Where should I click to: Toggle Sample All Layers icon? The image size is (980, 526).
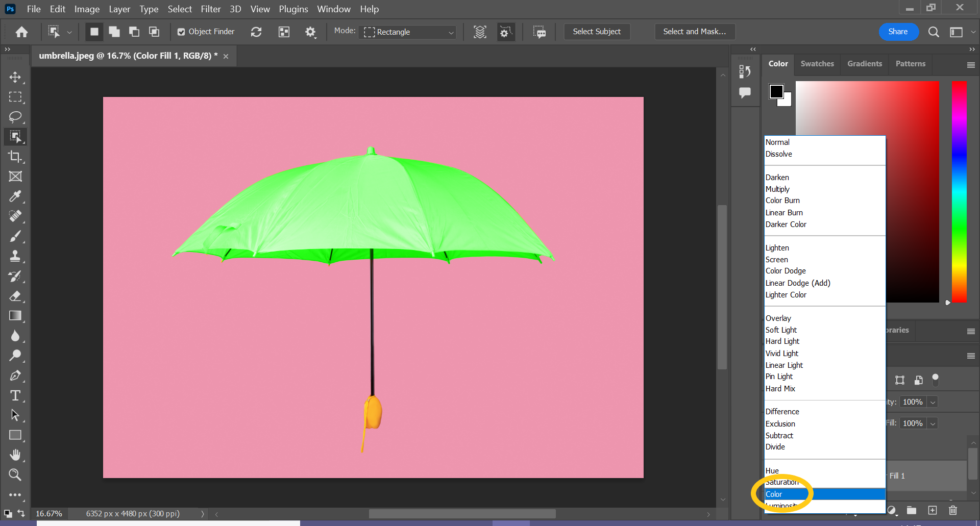(x=480, y=32)
